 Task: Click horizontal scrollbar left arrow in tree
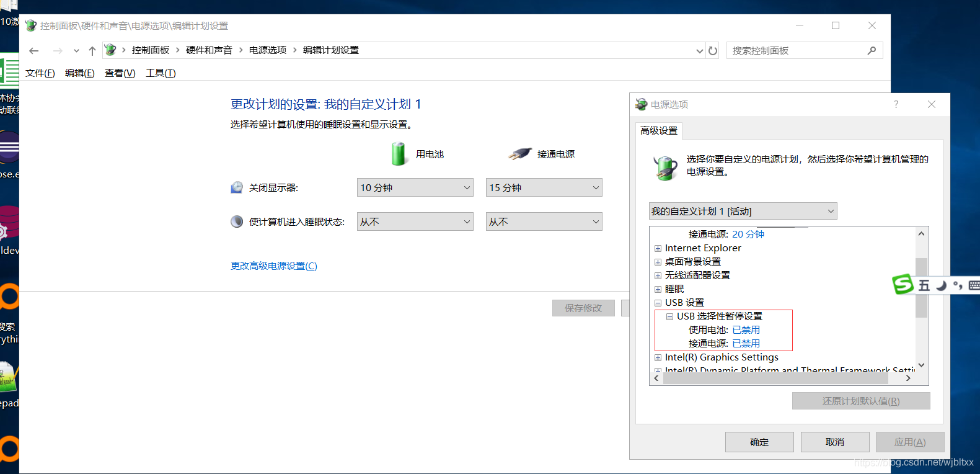(x=656, y=378)
